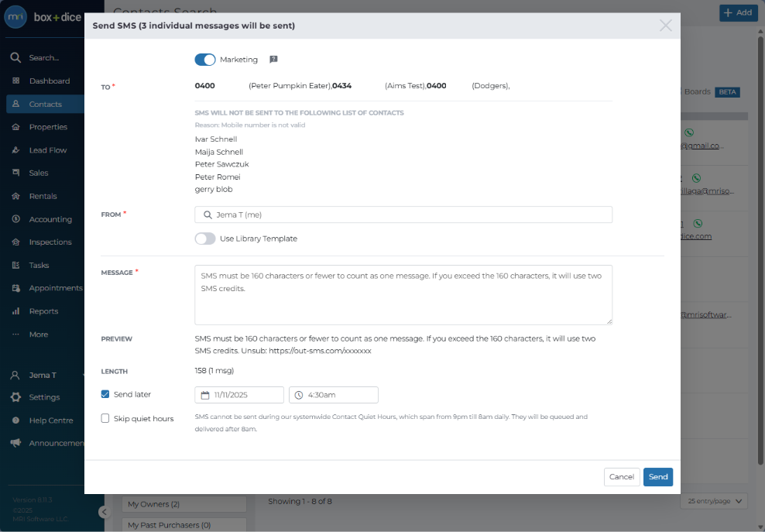
Task: Click invalid contact gerry blob
Action: pos(214,190)
